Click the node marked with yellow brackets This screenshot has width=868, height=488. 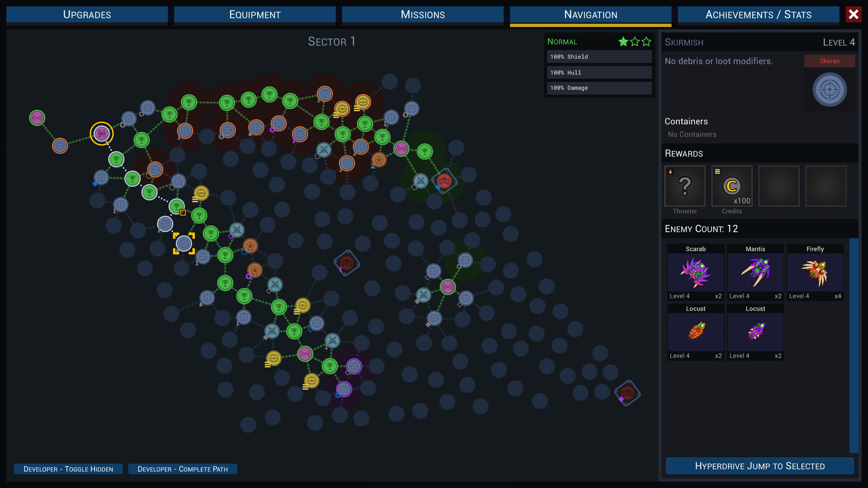(184, 244)
